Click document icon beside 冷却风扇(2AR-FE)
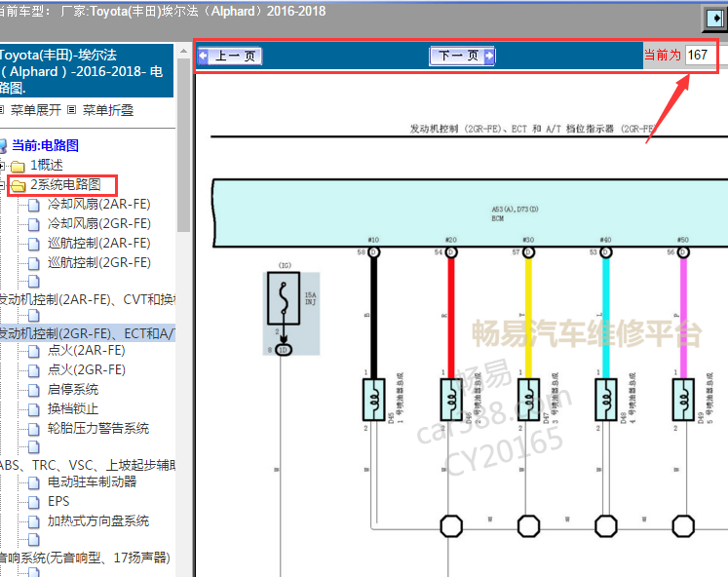Screen dimensions: 728x577 pos(34,205)
